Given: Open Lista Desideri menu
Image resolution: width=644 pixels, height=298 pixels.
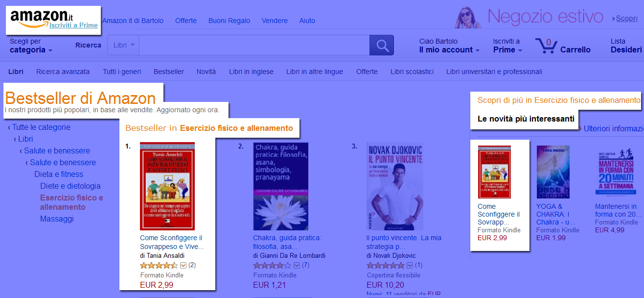Looking at the screenshot, I should coord(626,46).
